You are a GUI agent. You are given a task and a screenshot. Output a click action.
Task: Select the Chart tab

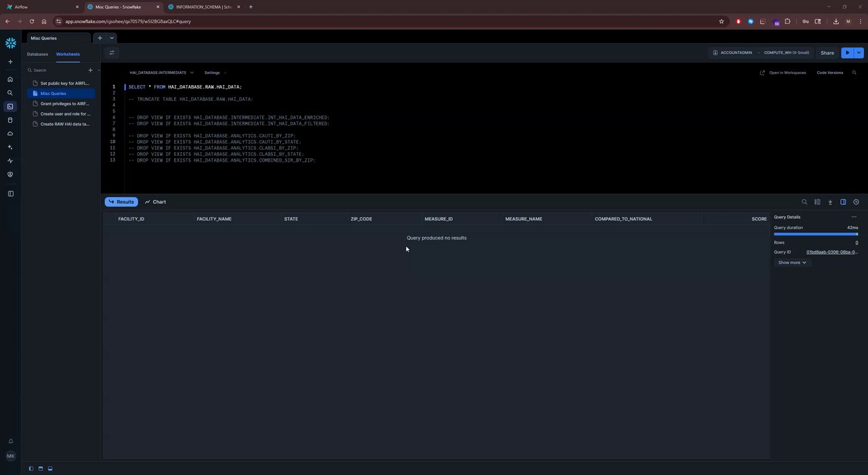coord(156,202)
